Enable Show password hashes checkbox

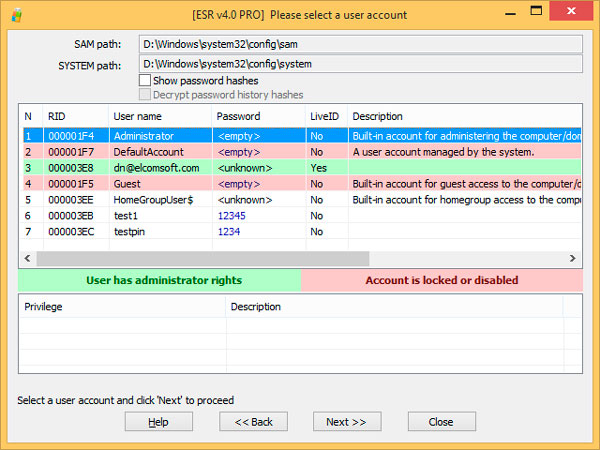pyautogui.click(x=146, y=80)
